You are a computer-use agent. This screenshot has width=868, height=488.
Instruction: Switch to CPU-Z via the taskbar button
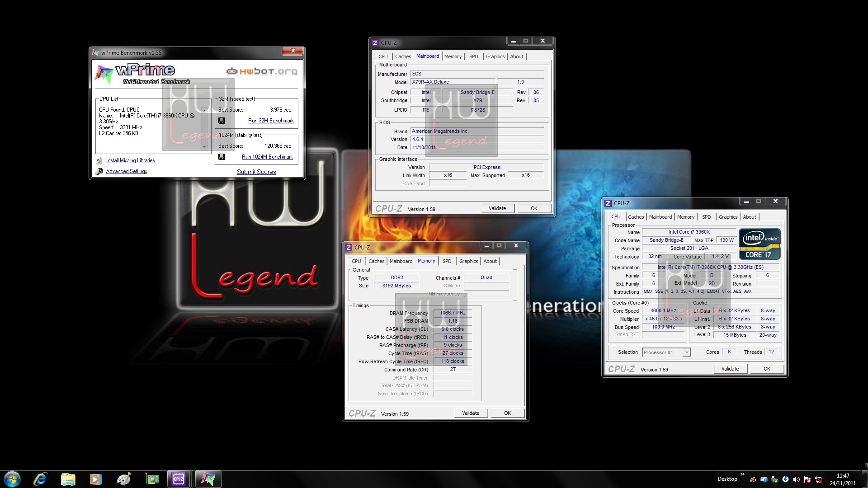179,479
